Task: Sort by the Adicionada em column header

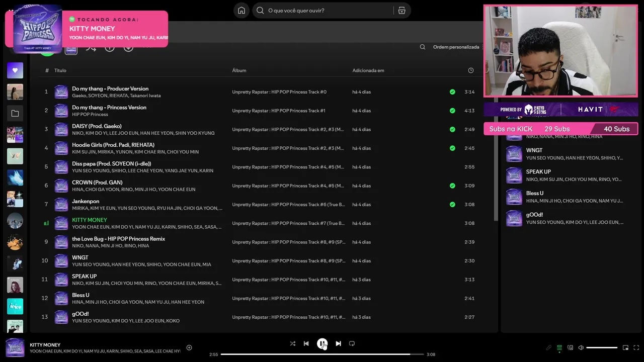Action: 368,70
